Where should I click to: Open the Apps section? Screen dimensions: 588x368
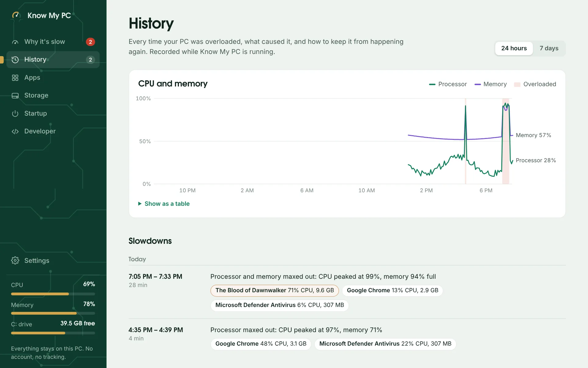(x=53, y=78)
